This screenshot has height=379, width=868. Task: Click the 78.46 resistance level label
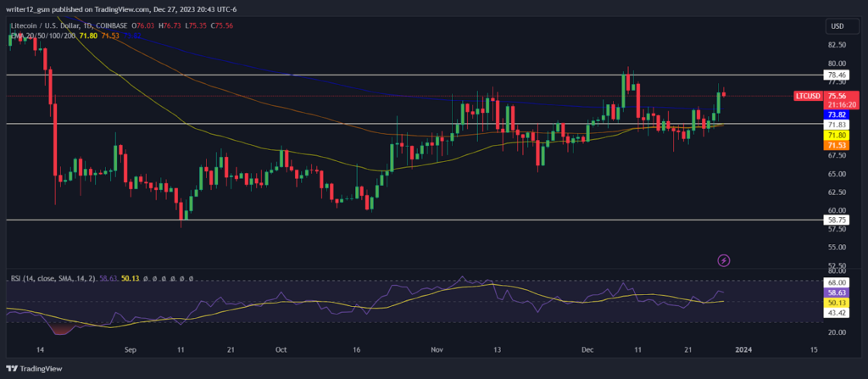tap(835, 75)
